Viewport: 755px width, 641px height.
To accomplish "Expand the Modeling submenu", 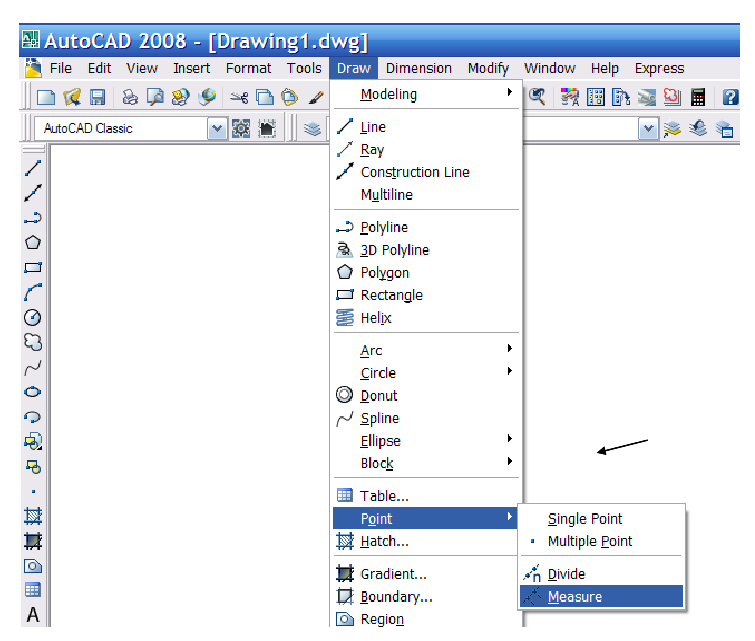I will pyautogui.click(x=426, y=94).
